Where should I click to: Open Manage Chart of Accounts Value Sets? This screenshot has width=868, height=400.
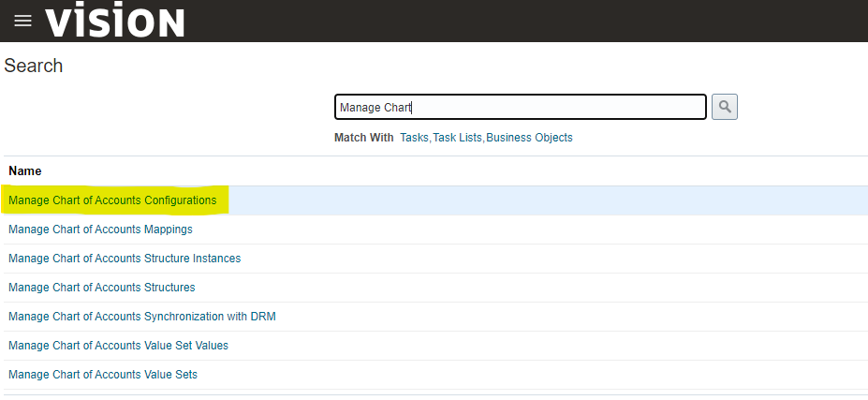(x=102, y=375)
